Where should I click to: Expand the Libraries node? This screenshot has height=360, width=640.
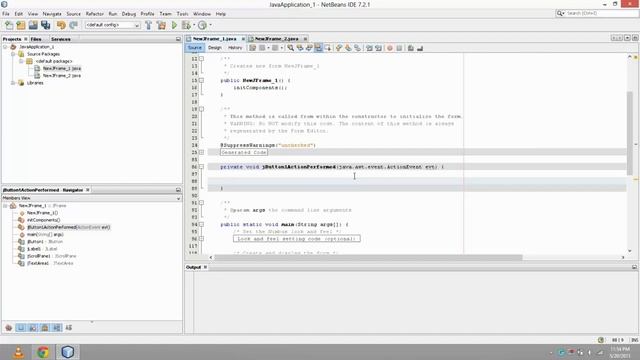(13, 83)
